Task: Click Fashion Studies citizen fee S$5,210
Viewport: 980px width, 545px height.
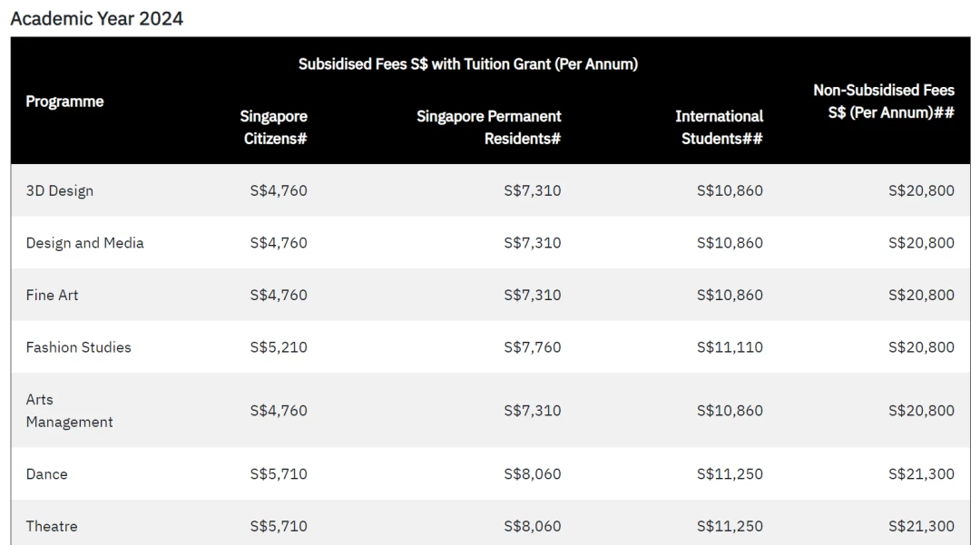Action: [279, 347]
